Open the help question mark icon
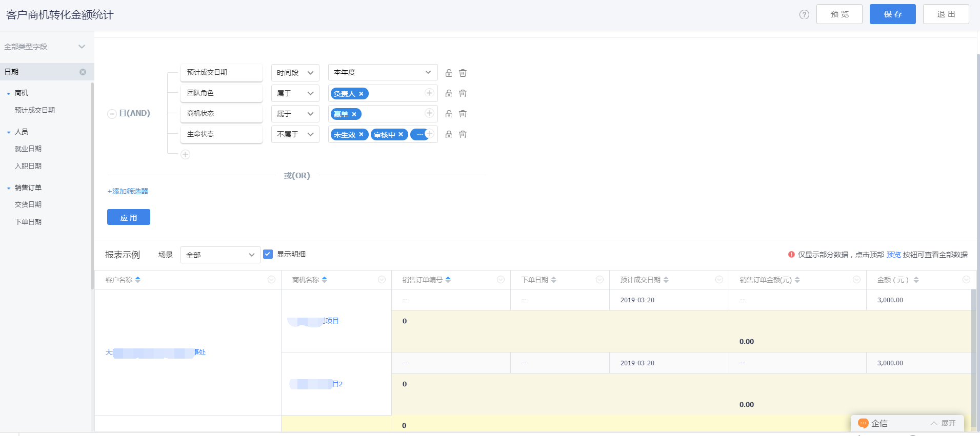This screenshot has width=980, height=436. tap(804, 14)
